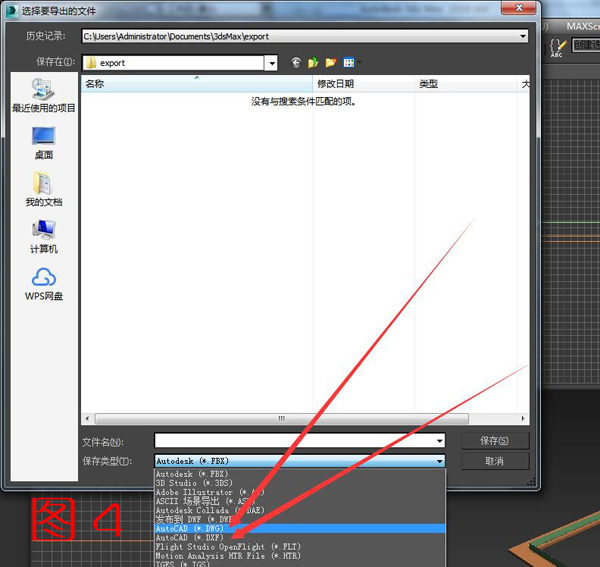
Task: Close the export file dialog
Action: pos(518,8)
